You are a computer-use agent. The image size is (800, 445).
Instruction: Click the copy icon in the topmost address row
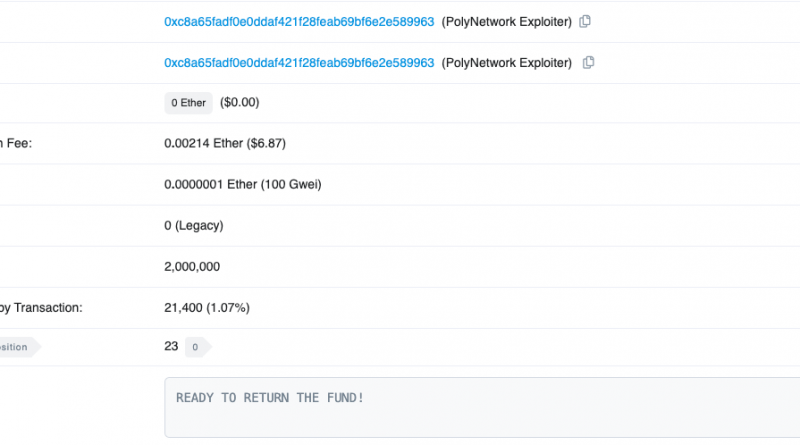[x=585, y=21]
